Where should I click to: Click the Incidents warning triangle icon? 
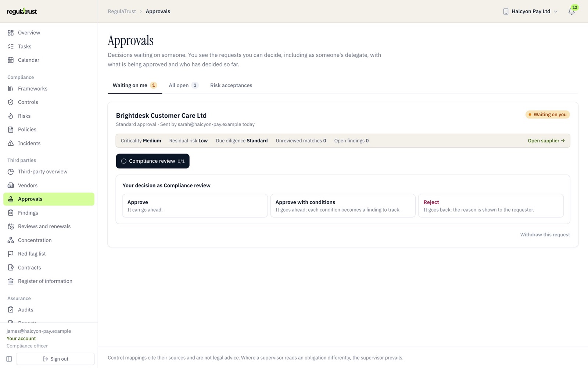11,144
